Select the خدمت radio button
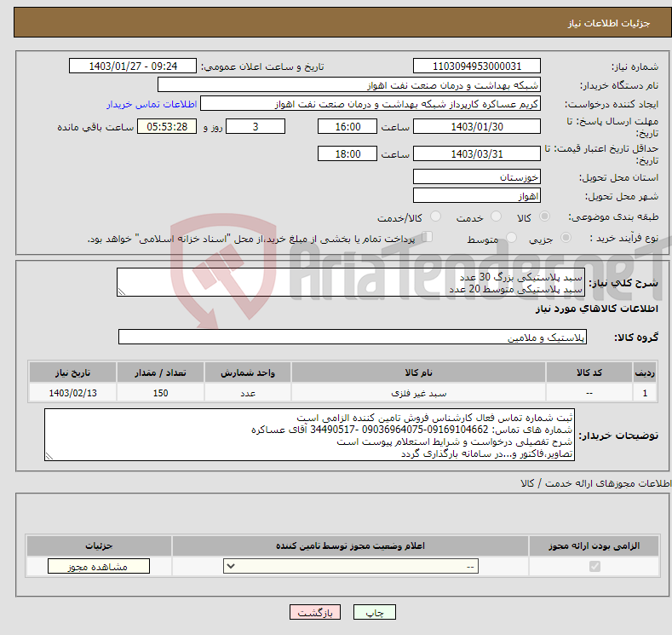Viewport: 672px width, 635px height. coord(496,216)
